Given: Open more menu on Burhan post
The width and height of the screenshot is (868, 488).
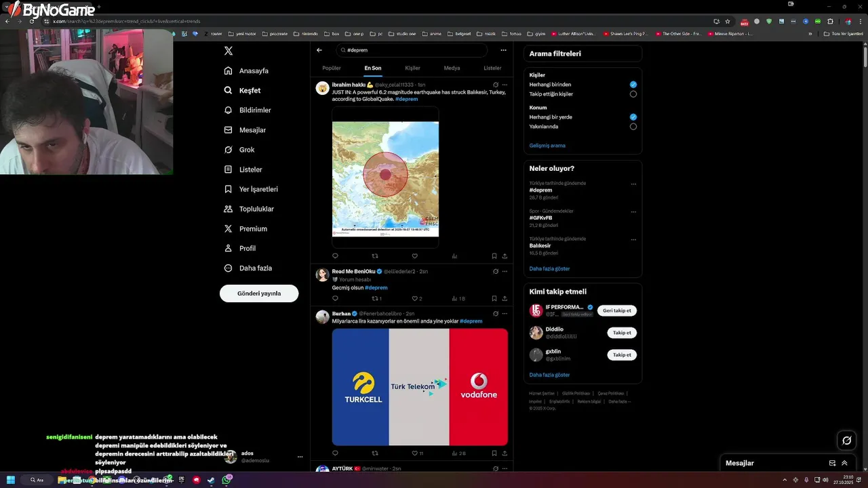Looking at the screenshot, I should coord(505,314).
